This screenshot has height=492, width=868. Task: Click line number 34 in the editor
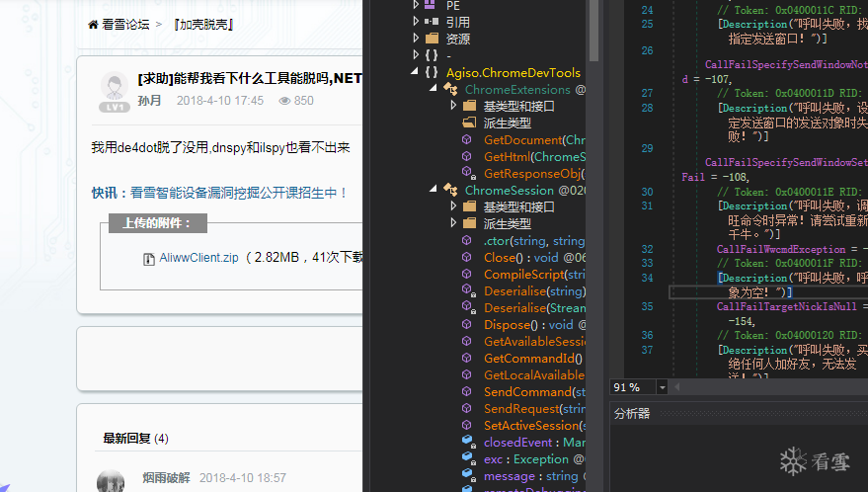click(x=647, y=278)
